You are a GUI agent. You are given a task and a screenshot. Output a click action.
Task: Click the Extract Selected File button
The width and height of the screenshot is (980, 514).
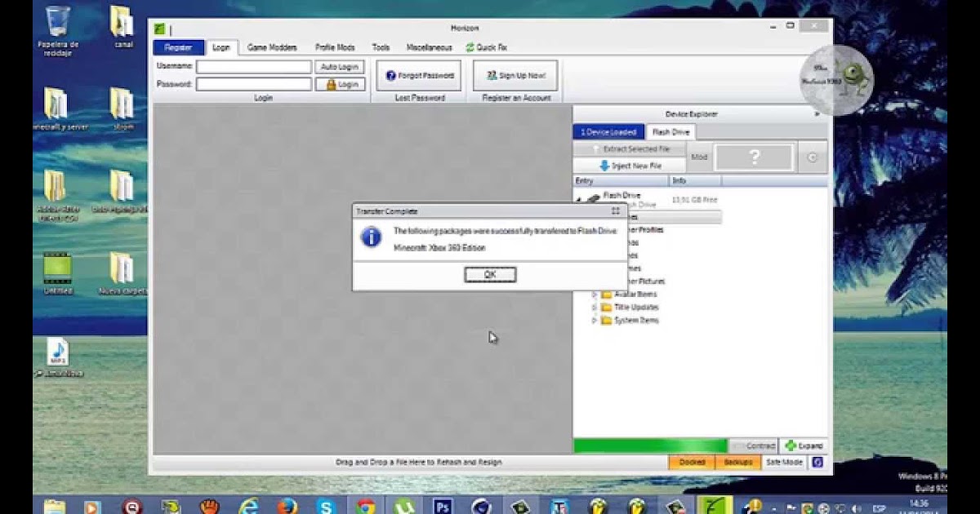pos(630,149)
